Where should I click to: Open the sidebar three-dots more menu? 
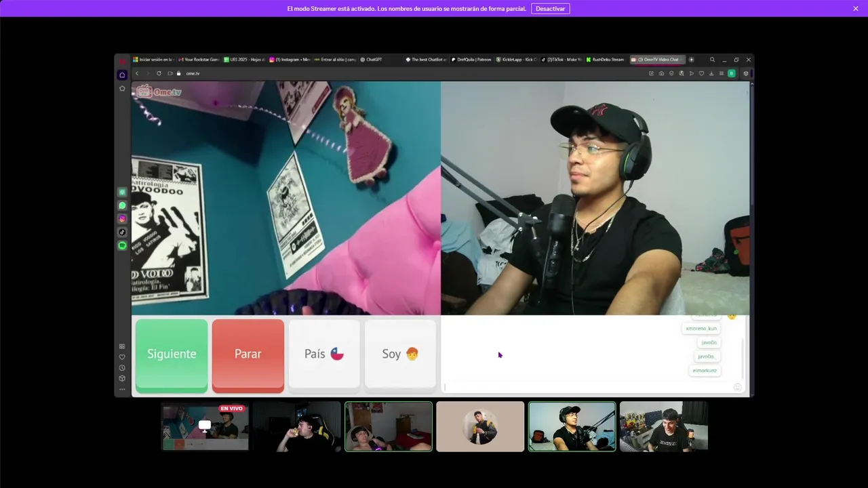coord(122,389)
